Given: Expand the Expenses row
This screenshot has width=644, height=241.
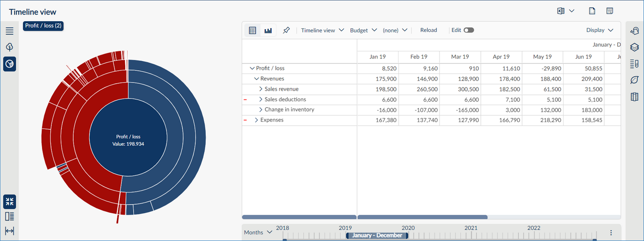Looking at the screenshot, I should (x=257, y=120).
